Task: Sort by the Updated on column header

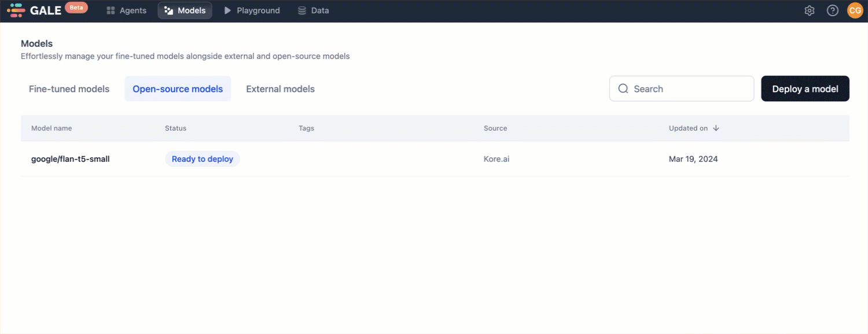Action: point(688,128)
